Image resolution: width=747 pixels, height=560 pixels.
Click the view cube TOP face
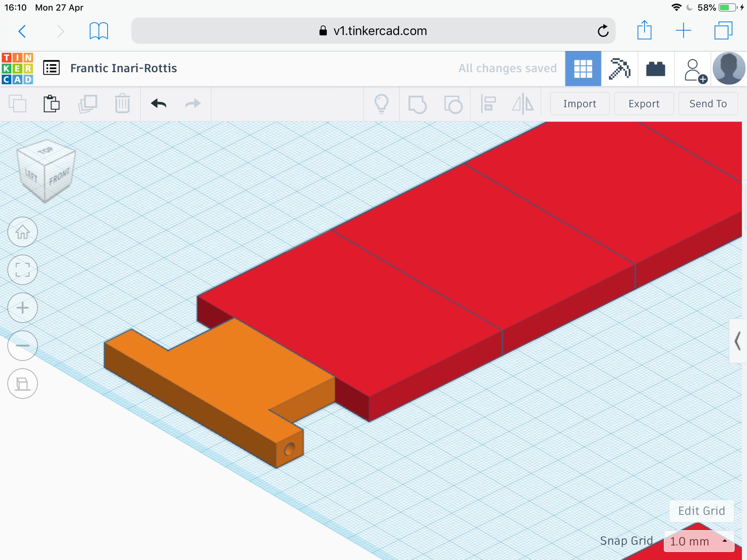[46, 150]
